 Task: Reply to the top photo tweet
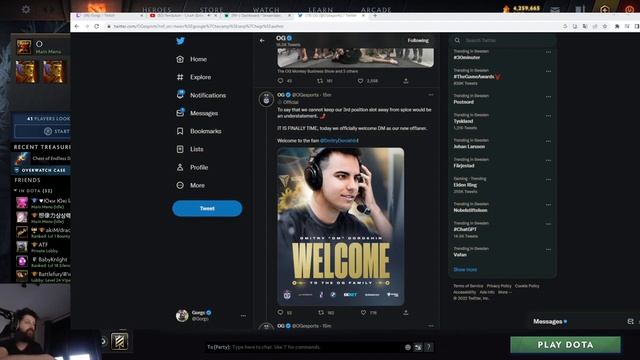click(x=280, y=81)
